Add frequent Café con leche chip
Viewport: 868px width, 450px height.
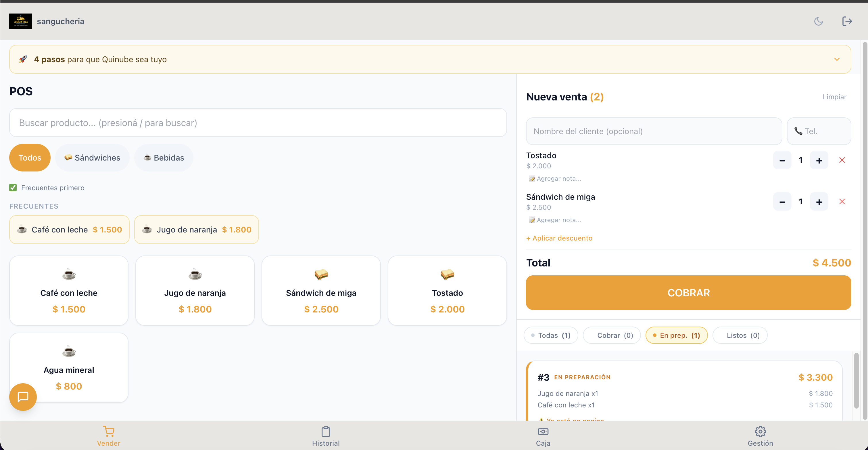coord(69,230)
